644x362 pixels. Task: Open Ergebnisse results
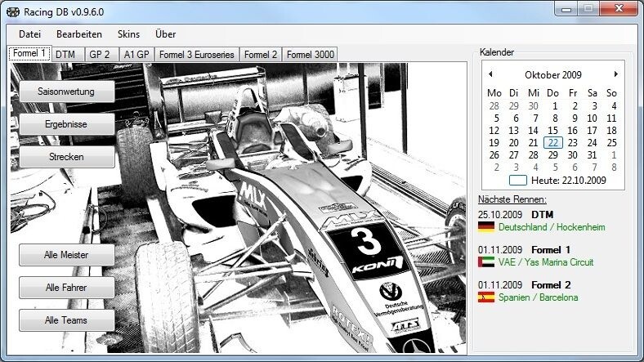[x=66, y=124]
